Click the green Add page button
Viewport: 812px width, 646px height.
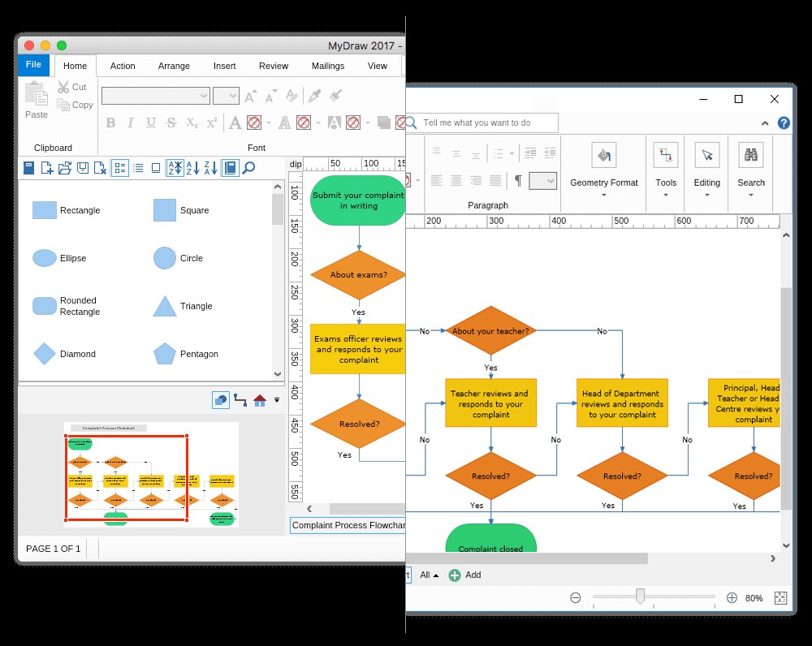point(464,575)
